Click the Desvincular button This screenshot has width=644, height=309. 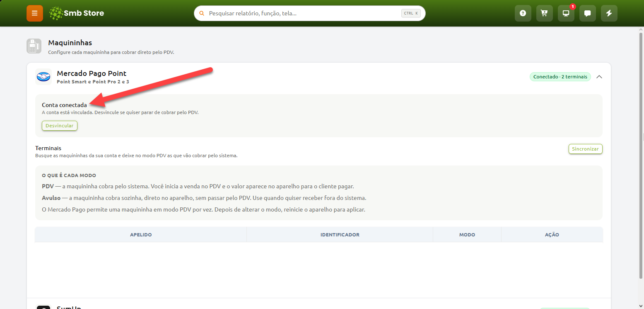click(60, 125)
